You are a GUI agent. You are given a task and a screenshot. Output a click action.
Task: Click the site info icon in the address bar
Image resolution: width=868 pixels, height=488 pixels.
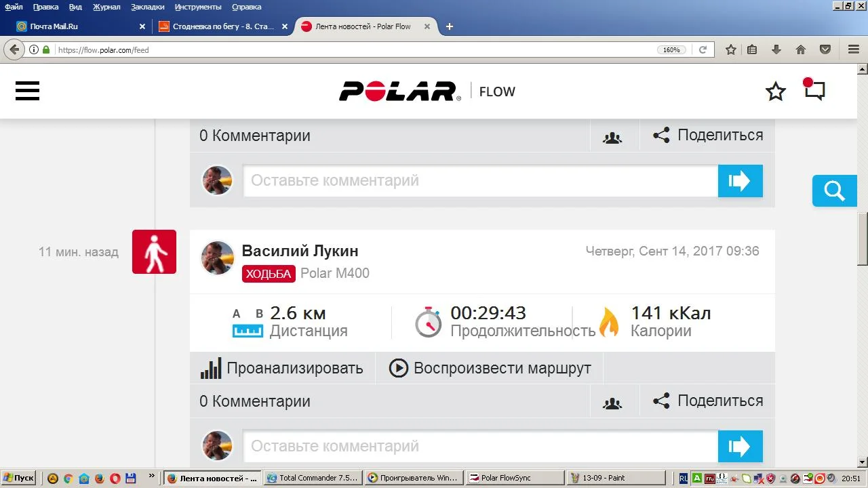pos(34,49)
